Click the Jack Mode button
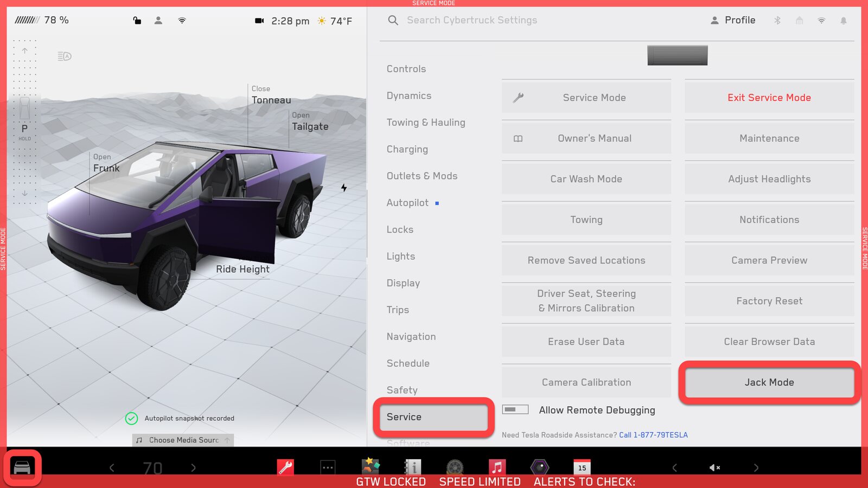This screenshot has height=488, width=868. click(x=769, y=382)
